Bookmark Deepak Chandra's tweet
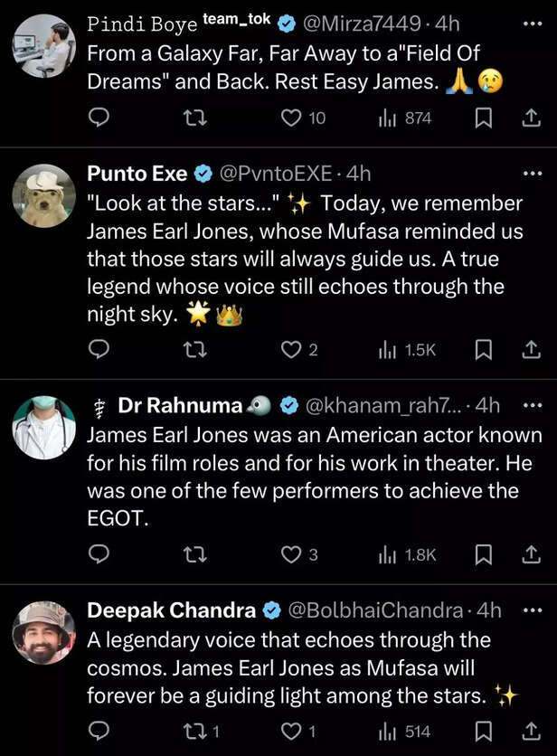557x756 pixels. pyautogui.click(x=484, y=731)
